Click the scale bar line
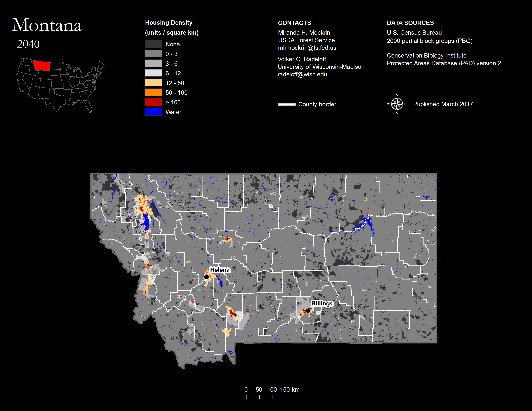The image size is (532, 411). coord(266,397)
